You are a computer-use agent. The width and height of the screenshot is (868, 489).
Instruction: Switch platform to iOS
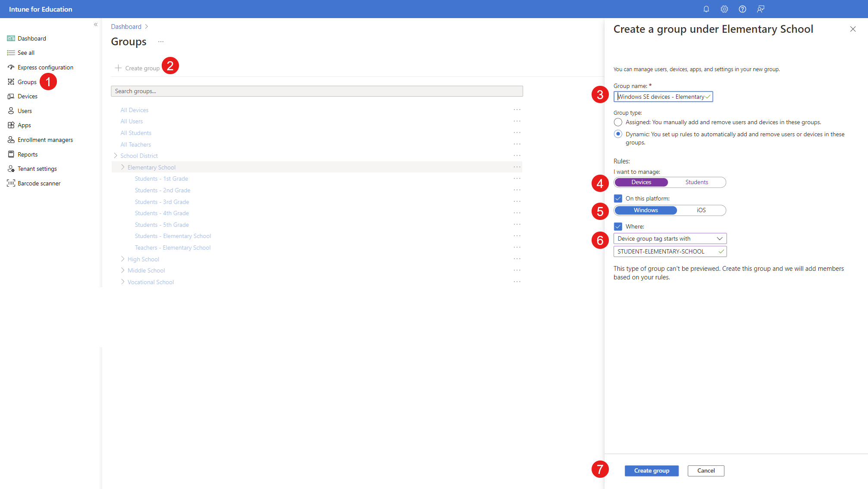click(x=702, y=210)
